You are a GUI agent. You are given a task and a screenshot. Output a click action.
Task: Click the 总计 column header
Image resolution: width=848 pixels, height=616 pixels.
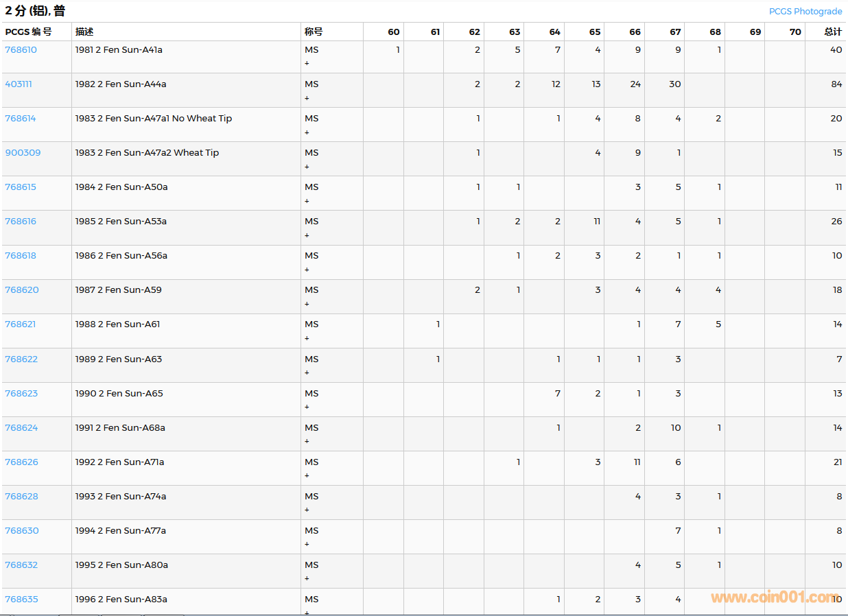coord(833,32)
